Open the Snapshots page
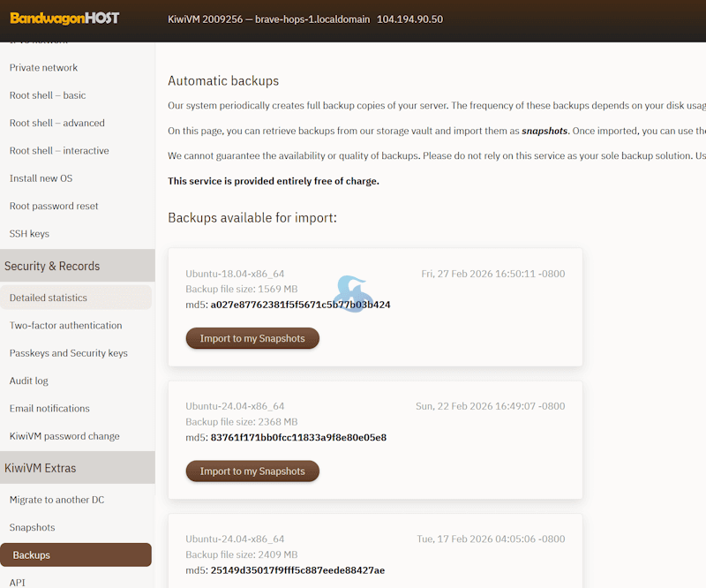This screenshot has width=706, height=588. 33,528
